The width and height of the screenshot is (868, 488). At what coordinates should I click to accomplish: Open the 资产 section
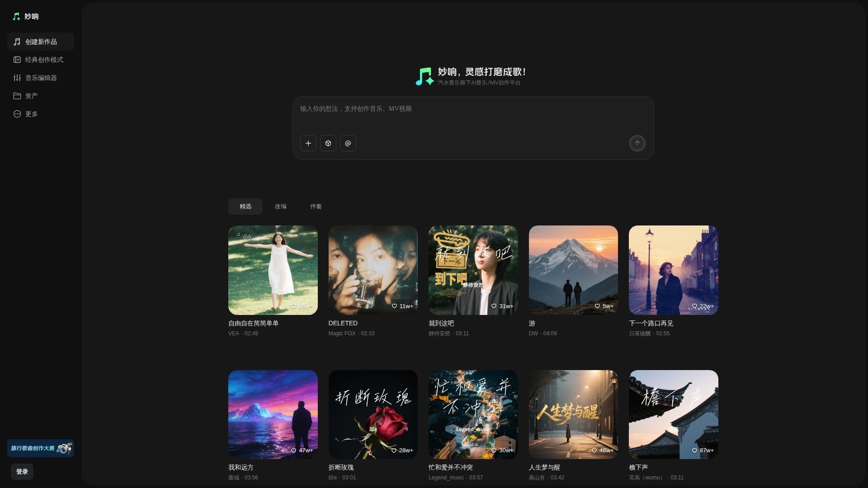pos(41,96)
